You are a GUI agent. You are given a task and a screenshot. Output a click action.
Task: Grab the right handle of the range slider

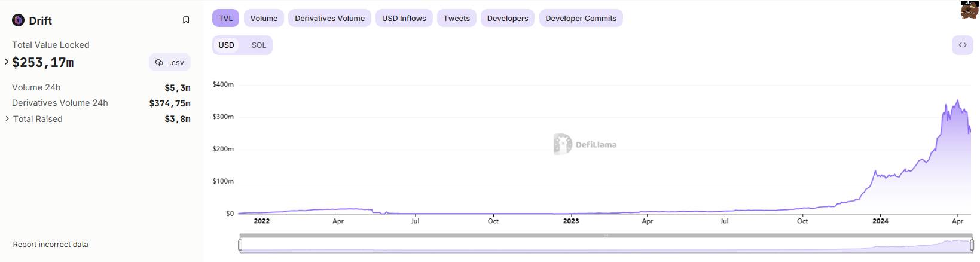(972, 245)
